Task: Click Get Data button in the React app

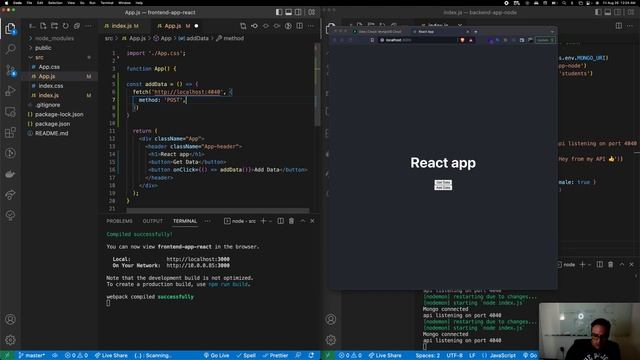Action: coord(443,182)
